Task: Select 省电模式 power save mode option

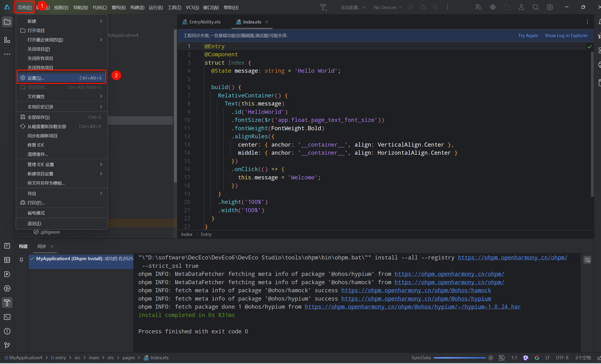Action: [36, 213]
